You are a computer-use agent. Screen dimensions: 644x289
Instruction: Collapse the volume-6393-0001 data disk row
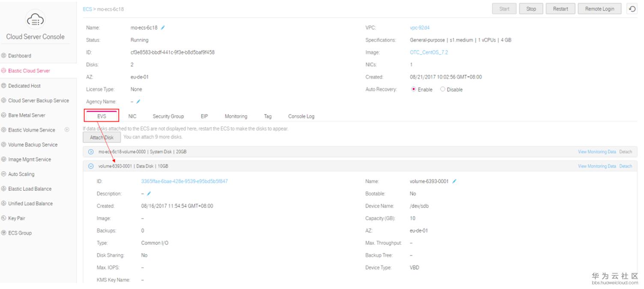(x=91, y=166)
